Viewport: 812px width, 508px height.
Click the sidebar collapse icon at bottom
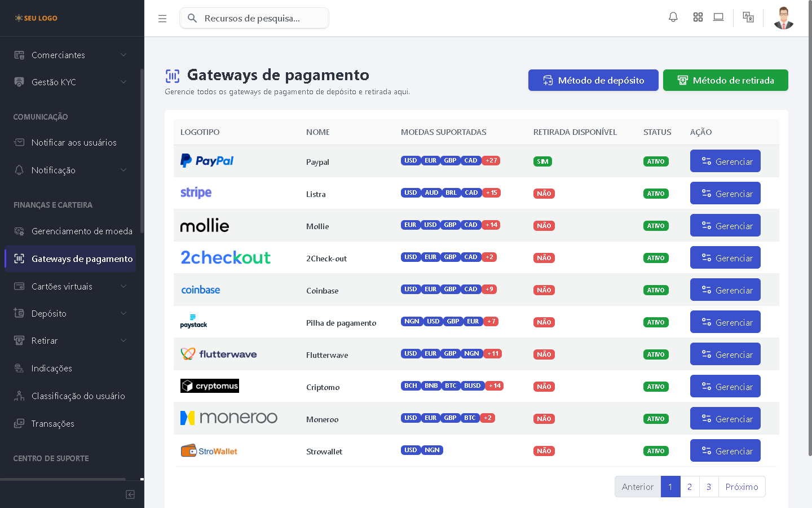pos(130,494)
